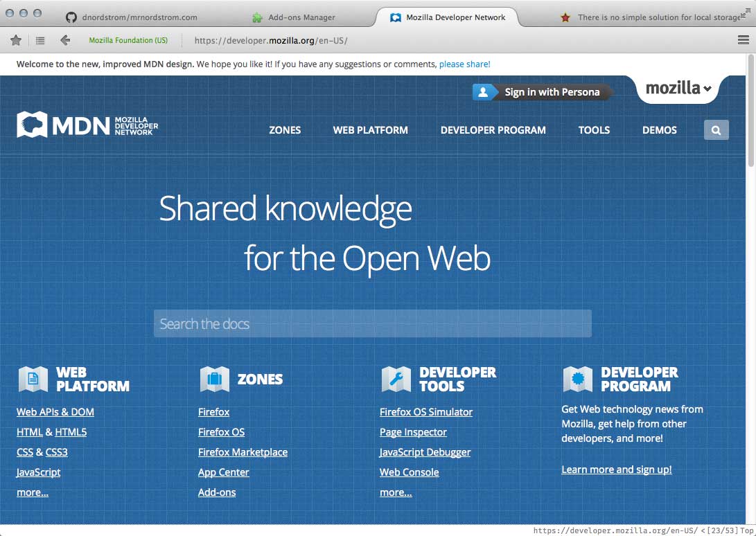Image resolution: width=756 pixels, height=536 pixels.
Task: Click the MDN dinosaur logo
Action: tap(32, 125)
